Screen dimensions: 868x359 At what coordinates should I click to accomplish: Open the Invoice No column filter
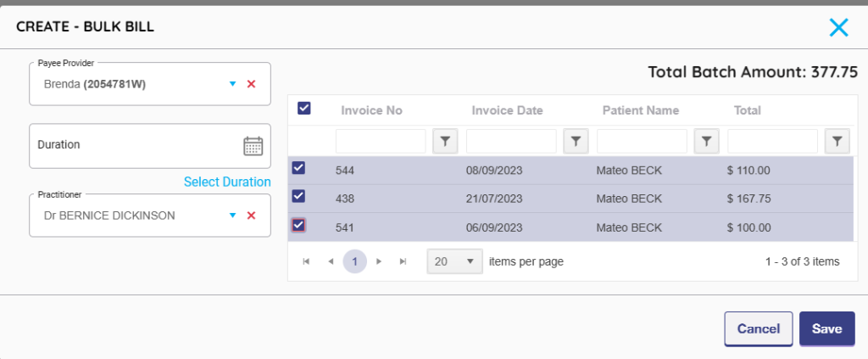[445, 141]
